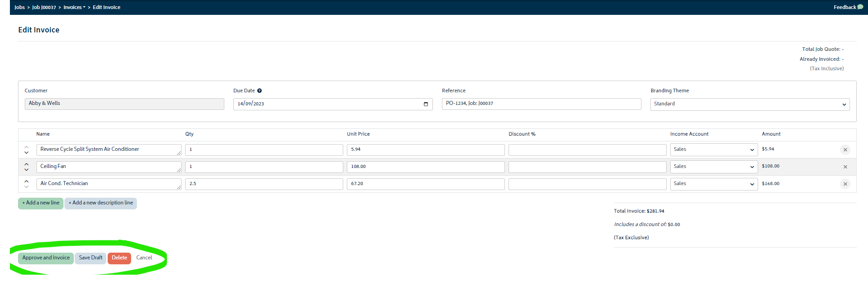Click the red Delete button

coord(119,258)
